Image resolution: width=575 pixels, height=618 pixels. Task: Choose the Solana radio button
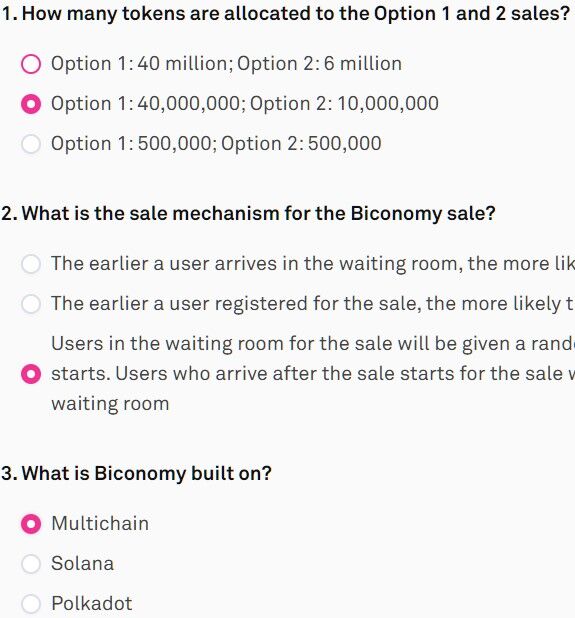tap(31, 564)
